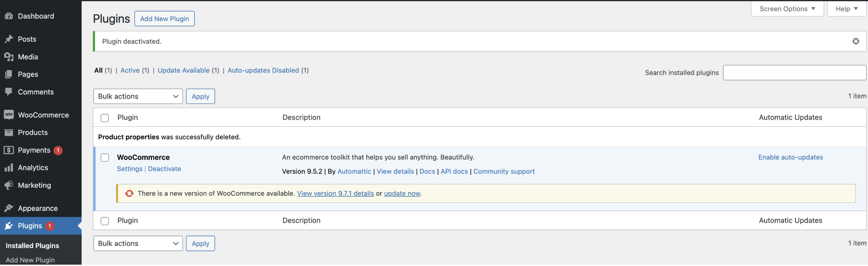Click the Posts pushpin icon

pos(9,39)
